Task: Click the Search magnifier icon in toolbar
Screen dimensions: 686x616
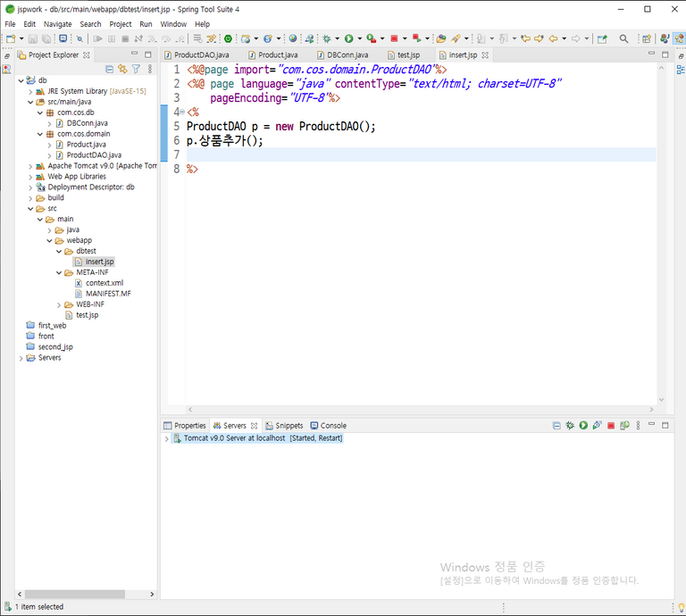Action: (x=623, y=39)
